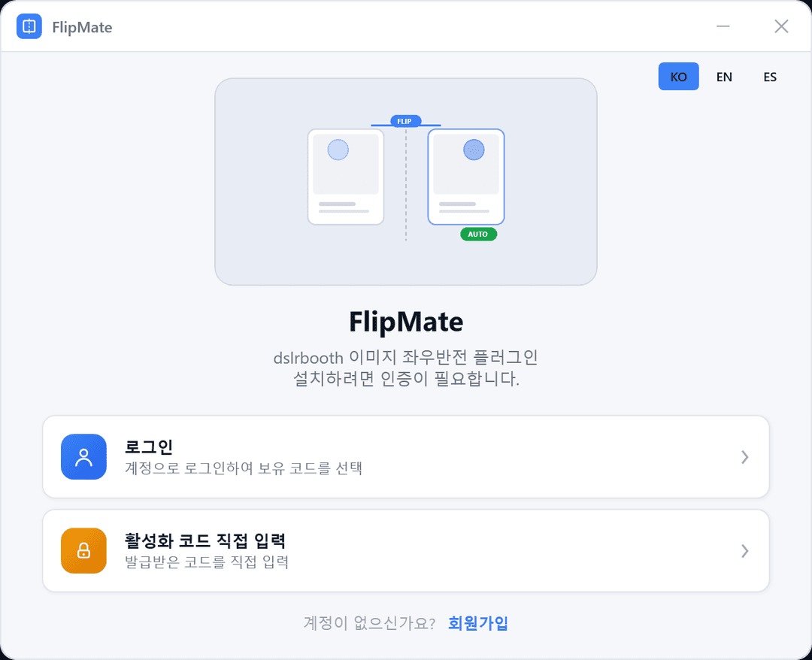812x660 pixels.
Task: Select the blue user icon on the login card
Action: [83, 456]
